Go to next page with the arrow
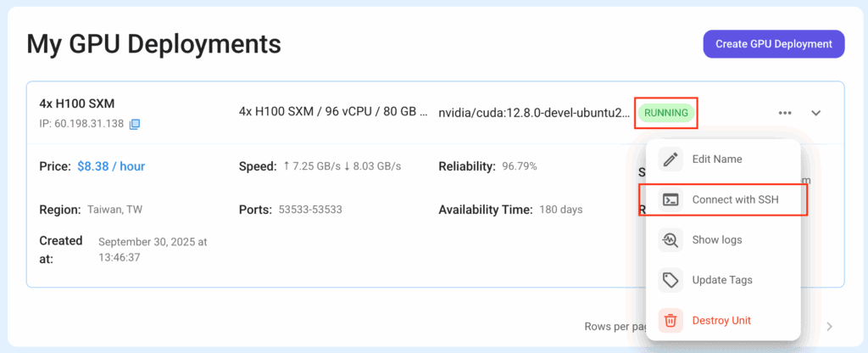868x353 pixels. (830, 326)
